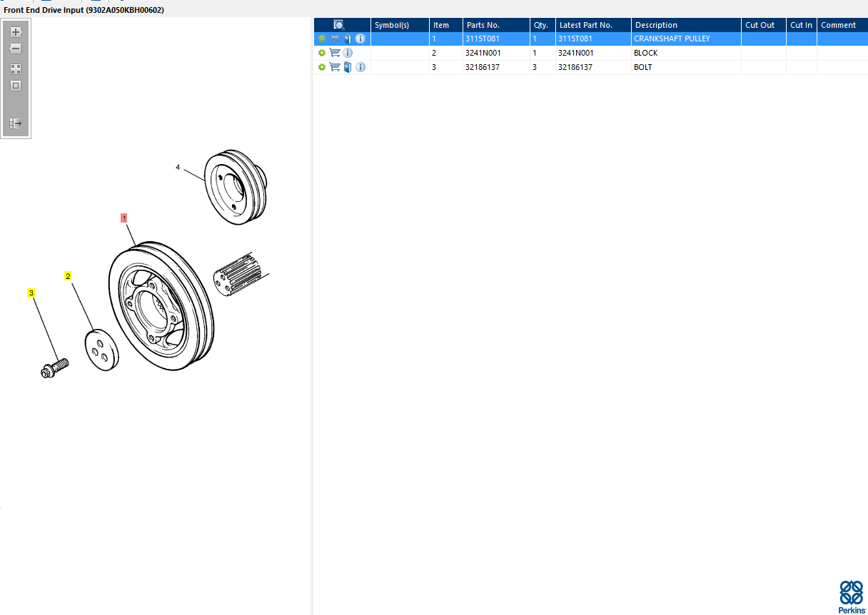Click the Comment column header
This screenshot has height=615, width=868.
coord(842,25)
